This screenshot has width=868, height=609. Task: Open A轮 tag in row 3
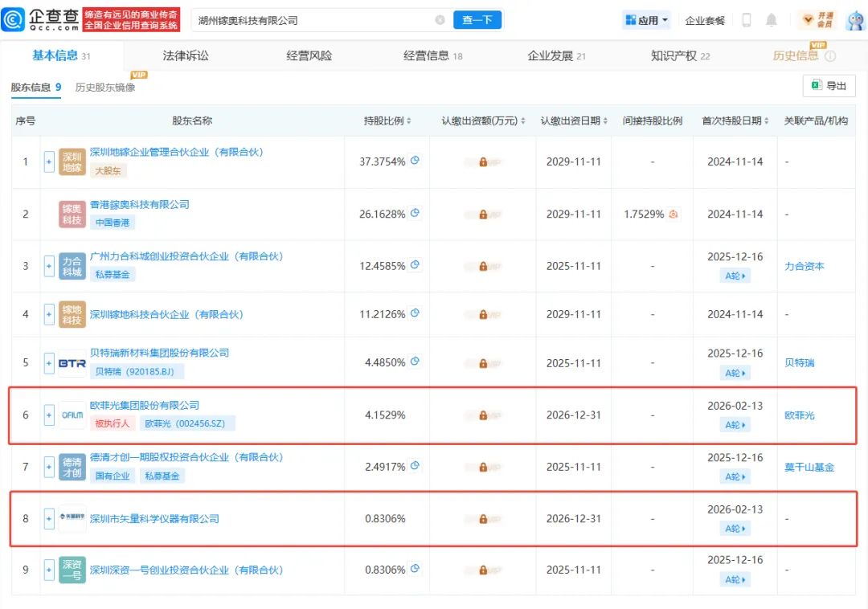pos(735,276)
